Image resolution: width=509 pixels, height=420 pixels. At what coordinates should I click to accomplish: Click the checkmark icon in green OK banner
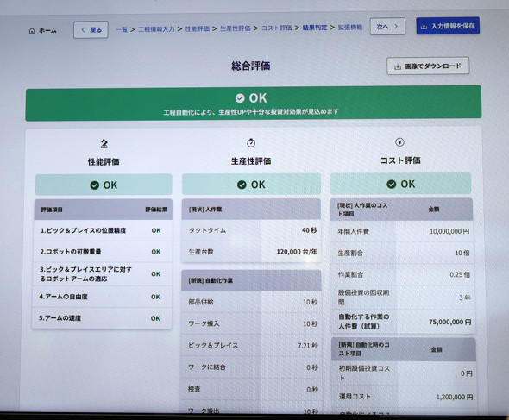click(x=240, y=98)
